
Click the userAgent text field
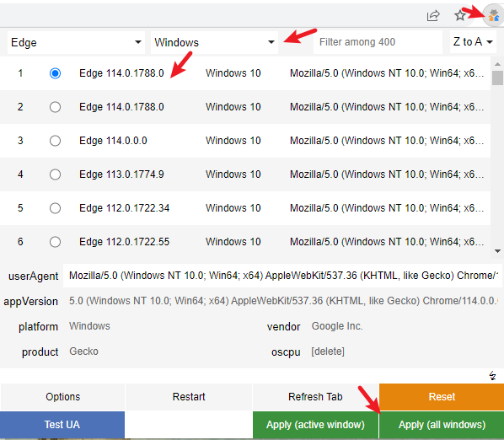[x=282, y=276]
